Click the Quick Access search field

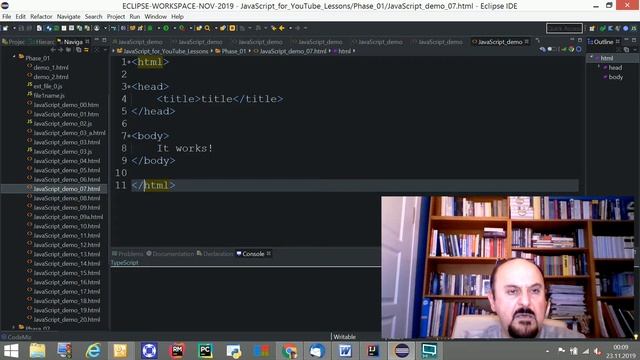click(x=564, y=28)
